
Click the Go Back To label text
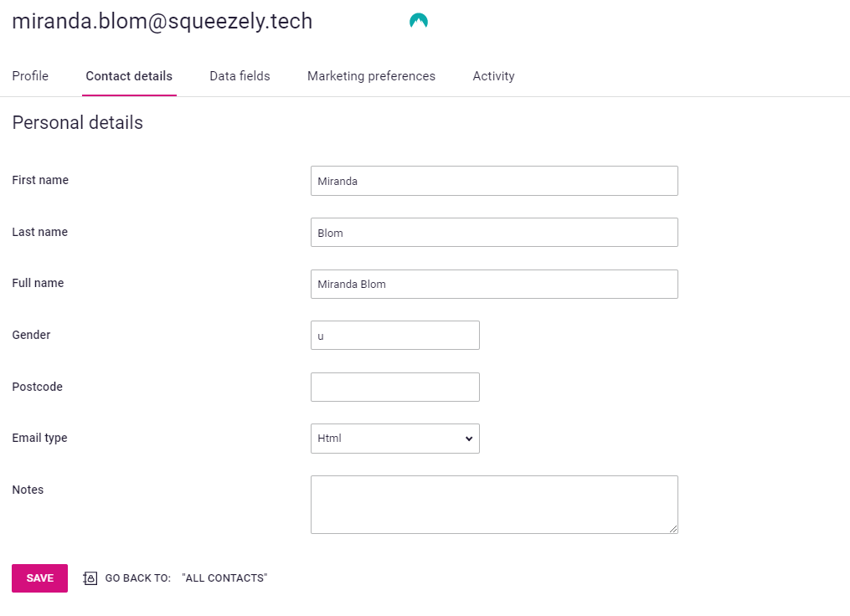pyautogui.click(x=137, y=578)
